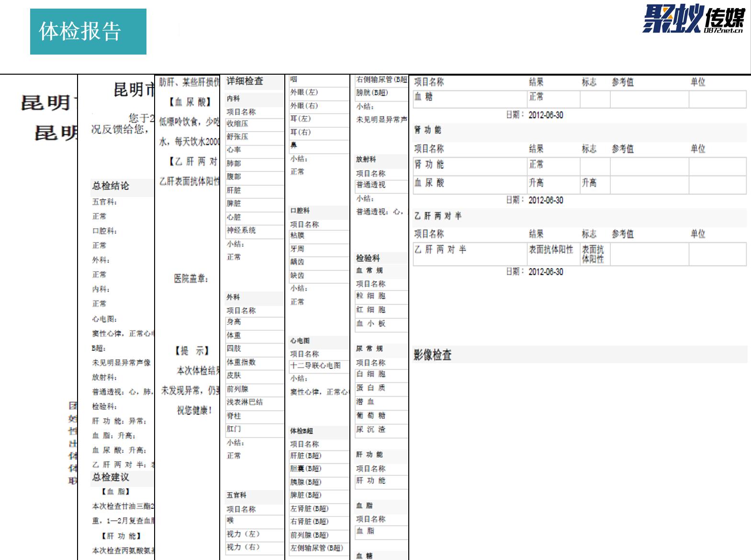Click the 影像检查 section header
This screenshot has width=751, height=560.
point(433,355)
